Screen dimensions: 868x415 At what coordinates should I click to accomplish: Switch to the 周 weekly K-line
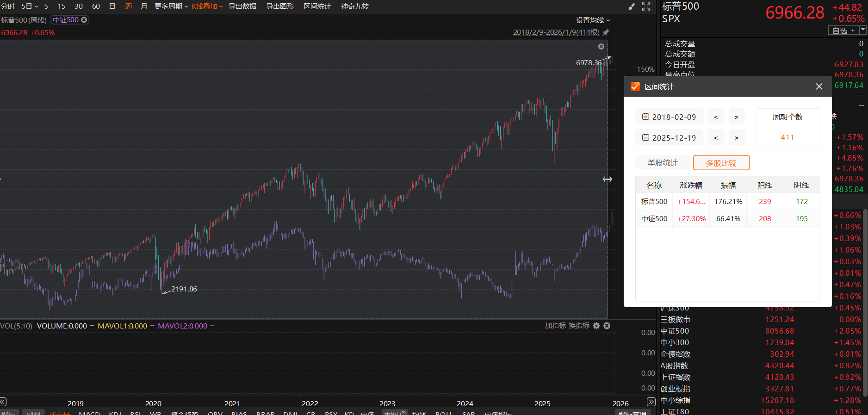pyautogui.click(x=128, y=6)
